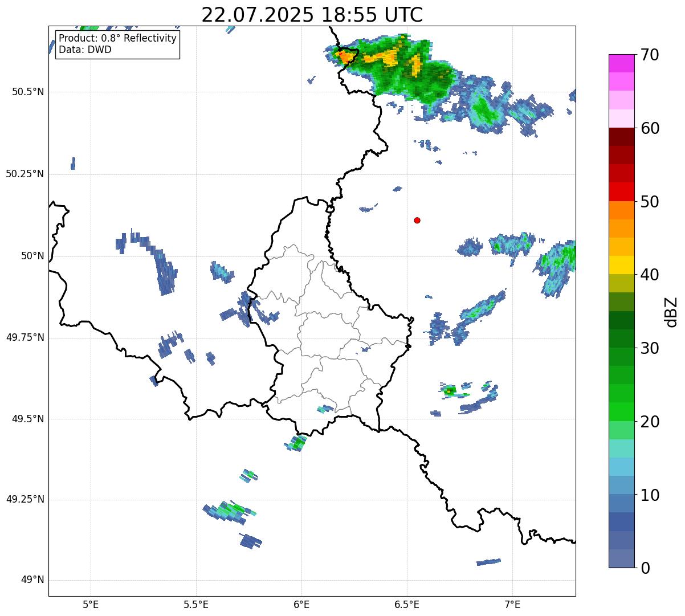Click the "dBZ" colorbar axis title
Screen dimensions: 685x616
pyautogui.click(x=672, y=312)
